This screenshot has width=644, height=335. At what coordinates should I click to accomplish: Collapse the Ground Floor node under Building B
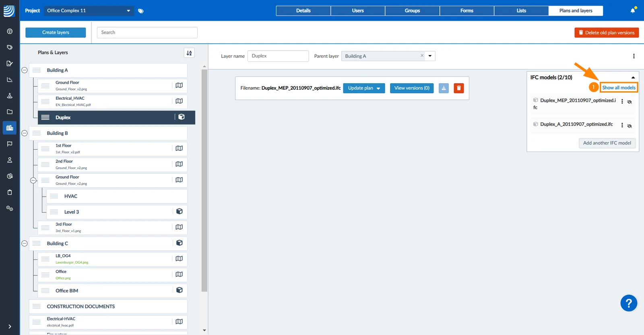pos(33,180)
